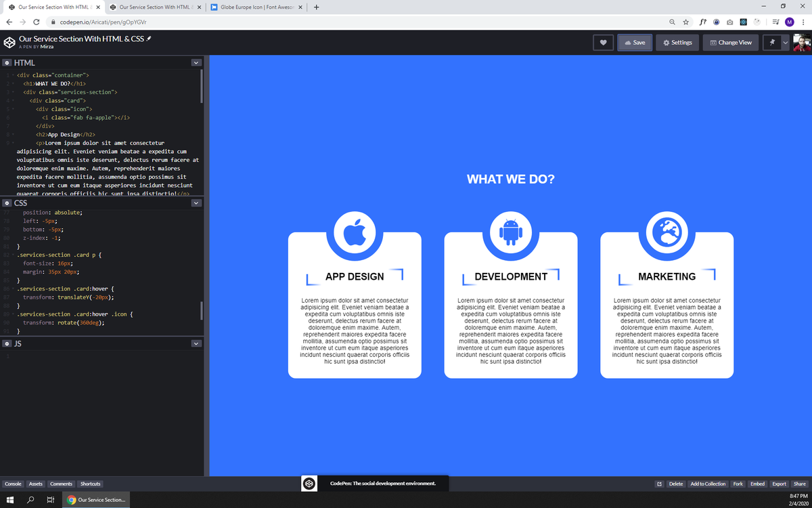The width and height of the screenshot is (812, 508).
Task: Click the HTML editor vertical scrollbar
Action: 202,86
